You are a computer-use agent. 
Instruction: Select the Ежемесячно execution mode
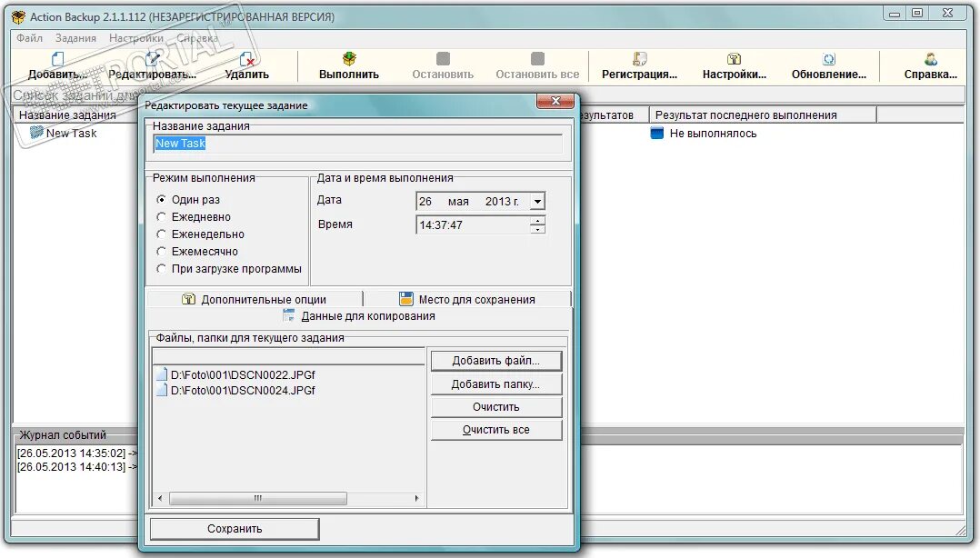pyautogui.click(x=161, y=251)
